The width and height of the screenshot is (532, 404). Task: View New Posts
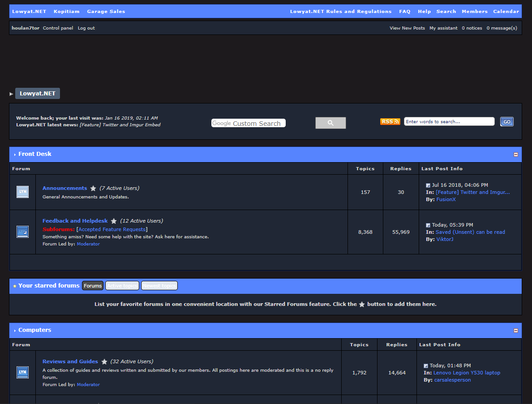click(x=407, y=28)
